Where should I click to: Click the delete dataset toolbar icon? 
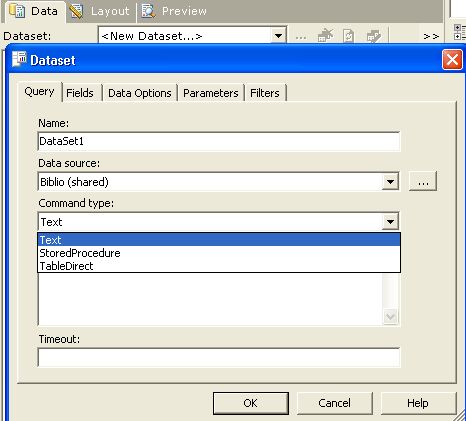click(x=325, y=36)
